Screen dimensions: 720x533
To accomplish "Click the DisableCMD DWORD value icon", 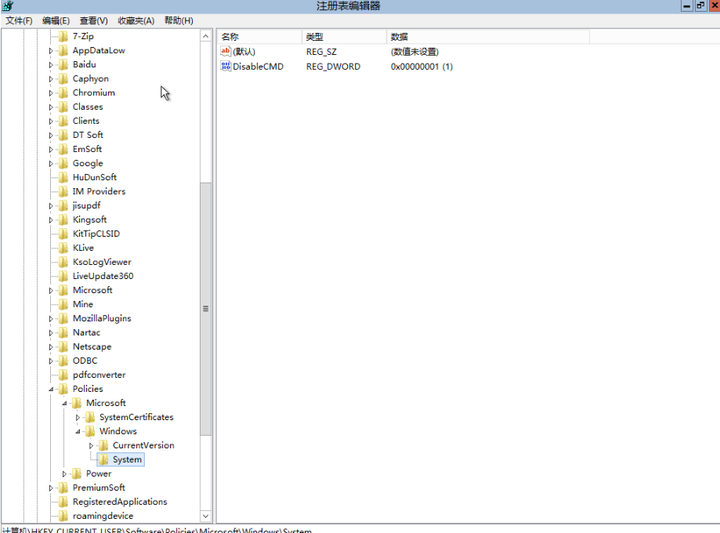I will [x=225, y=66].
